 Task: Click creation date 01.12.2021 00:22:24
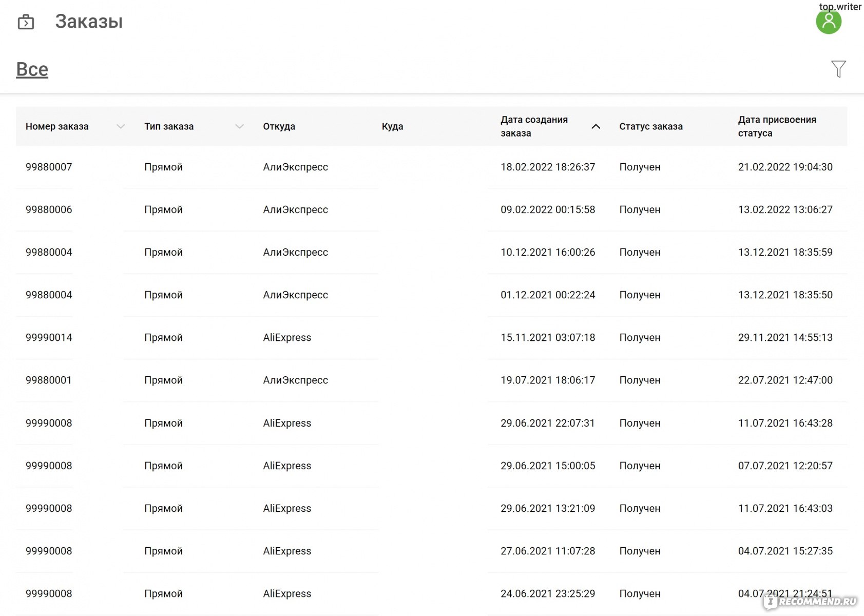click(x=548, y=295)
